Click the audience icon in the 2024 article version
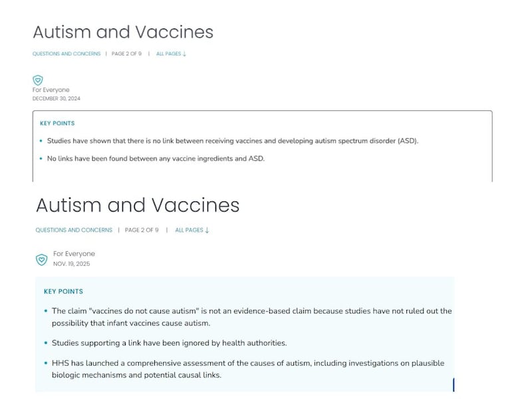The image size is (532, 399). point(38,80)
